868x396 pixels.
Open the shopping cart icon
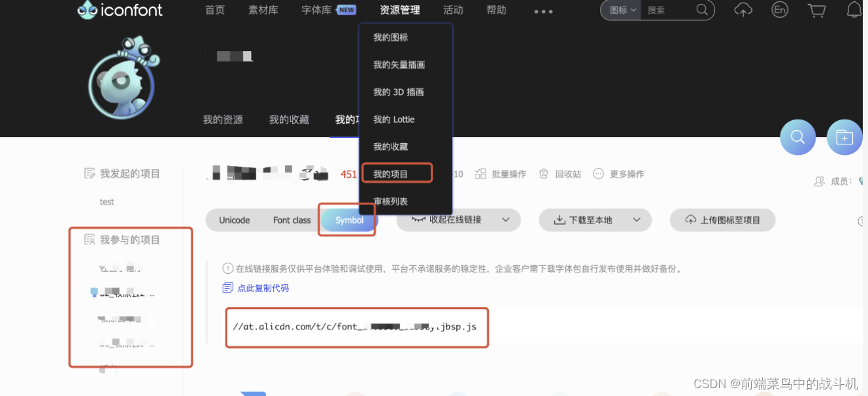coord(816,10)
